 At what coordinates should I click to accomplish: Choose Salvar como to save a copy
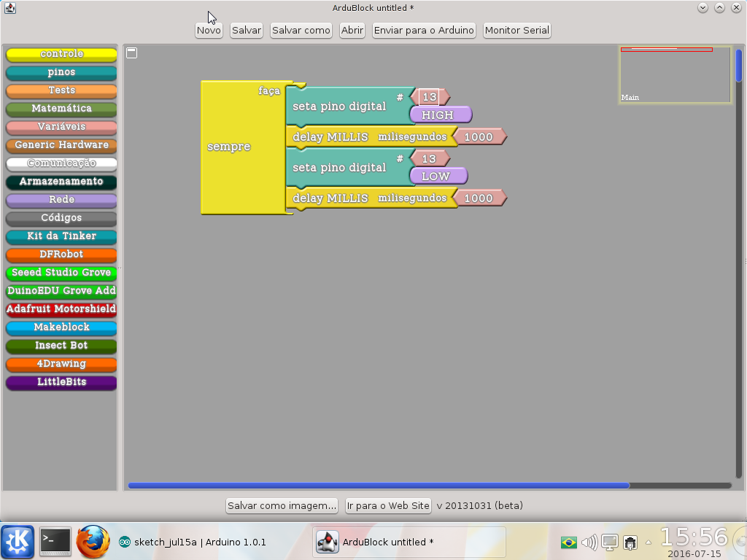(301, 31)
